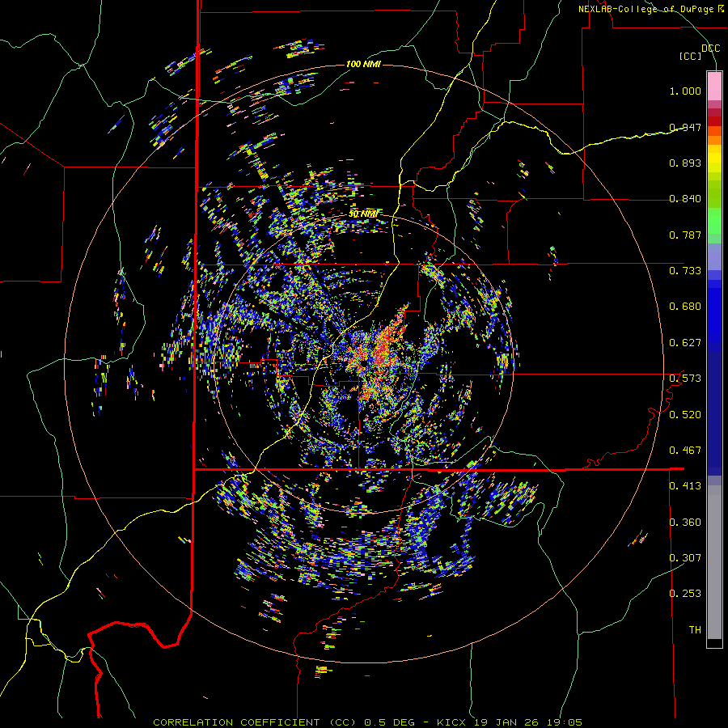This screenshot has height=728, width=728.
Task: Select the 0.680 scale value
Action: (685, 307)
